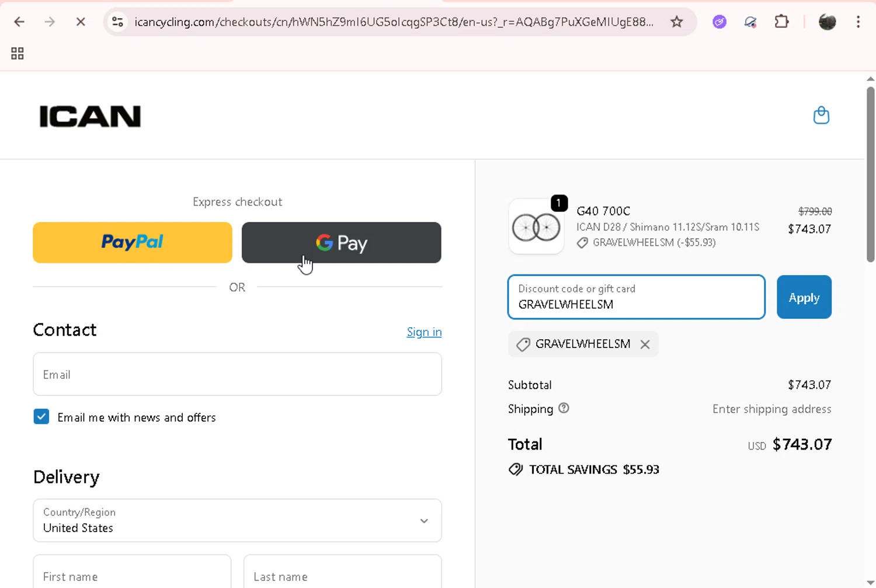Focus the Email input field
The height and width of the screenshot is (588, 876).
(x=237, y=374)
